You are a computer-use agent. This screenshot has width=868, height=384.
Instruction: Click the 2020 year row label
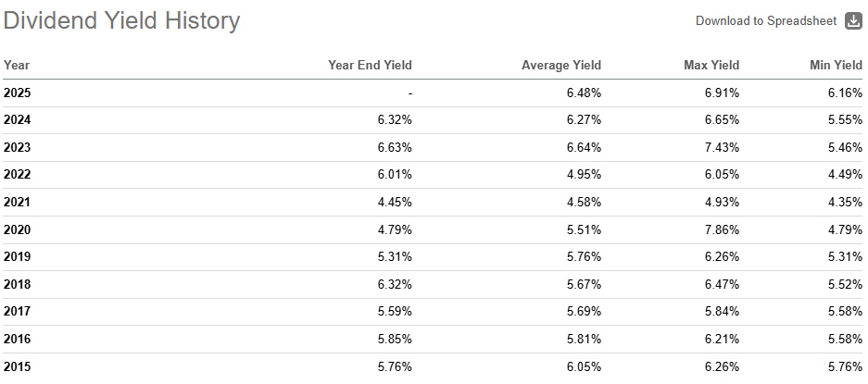pos(18,229)
